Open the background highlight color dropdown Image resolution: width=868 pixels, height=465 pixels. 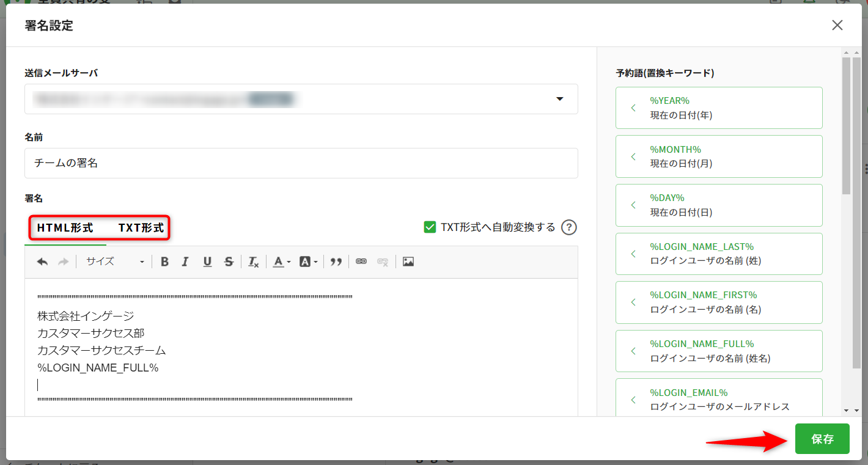click(x=308, y=262)
